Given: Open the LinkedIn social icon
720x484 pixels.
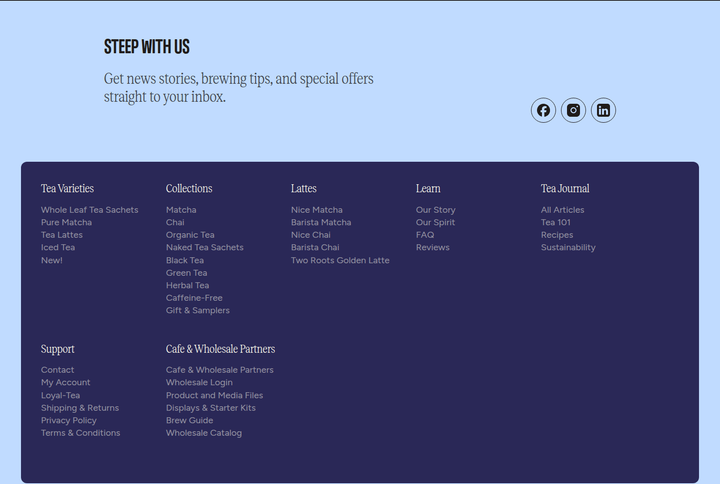Looking at the screenshot, I should click(x=603, y=110).
